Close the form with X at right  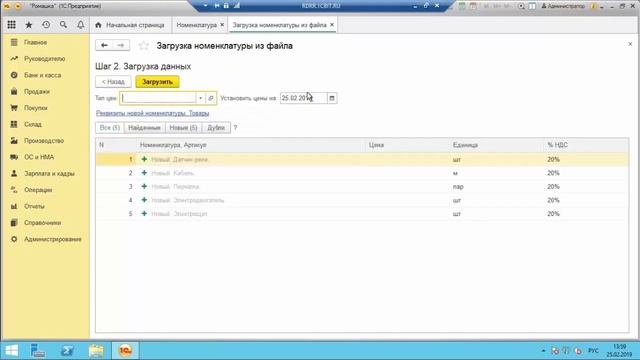coord(630,44)
